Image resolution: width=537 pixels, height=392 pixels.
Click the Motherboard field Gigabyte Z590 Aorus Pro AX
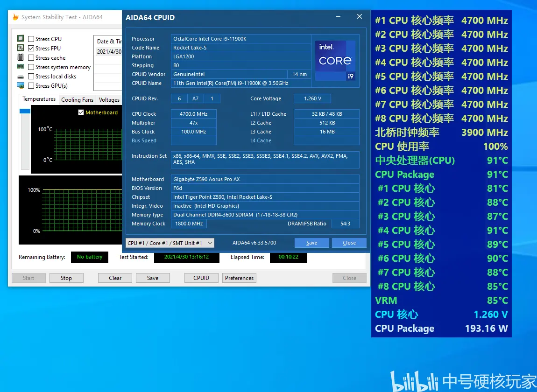pyautogui.click(x=265, y=179)
